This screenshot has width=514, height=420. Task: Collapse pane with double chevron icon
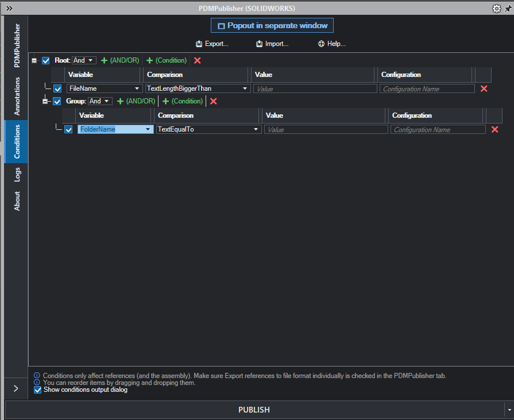pos(9,9)
